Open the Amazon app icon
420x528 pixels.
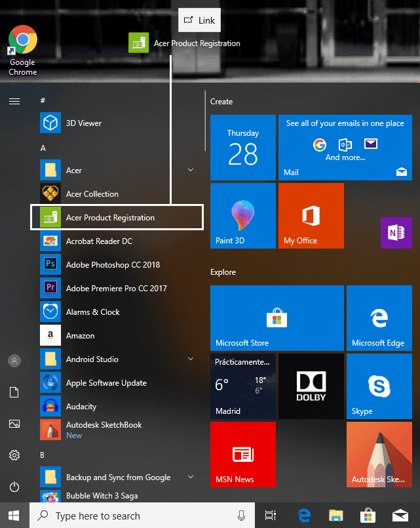coord(50,335)
